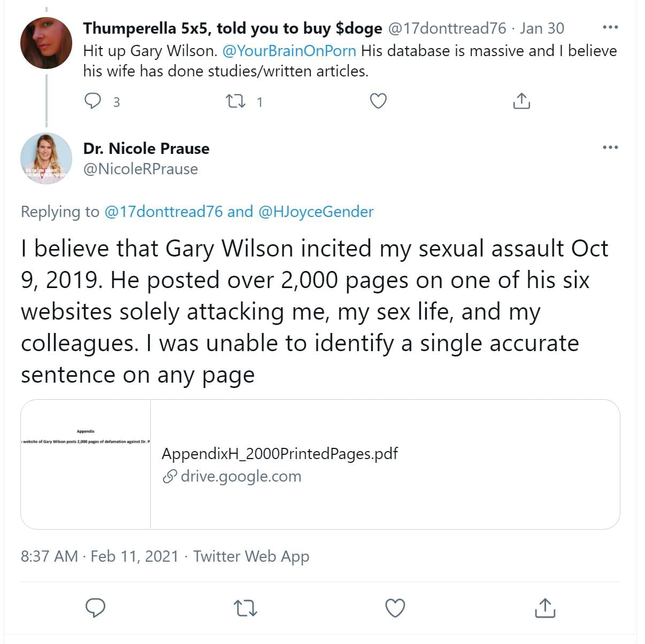Like Thumperella's tweet with heart icon
The width and height of the screenshot is (645, 644).
pyautogui.click(x=378, y=101)
